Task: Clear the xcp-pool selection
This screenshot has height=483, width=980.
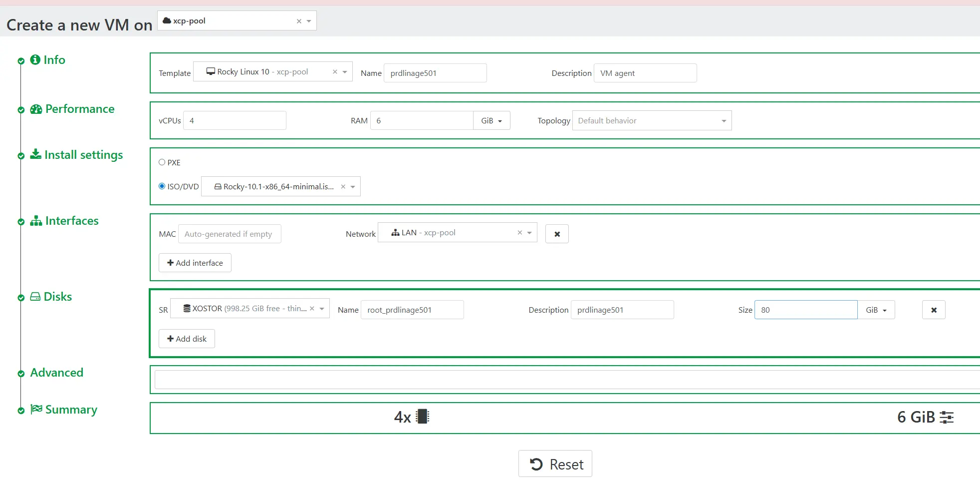Action: point(299,21)
